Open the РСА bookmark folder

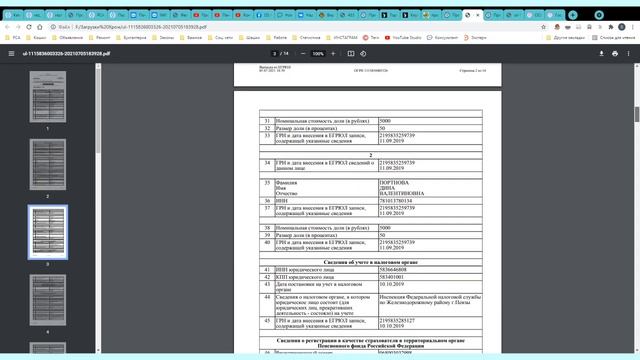[13, 38]
